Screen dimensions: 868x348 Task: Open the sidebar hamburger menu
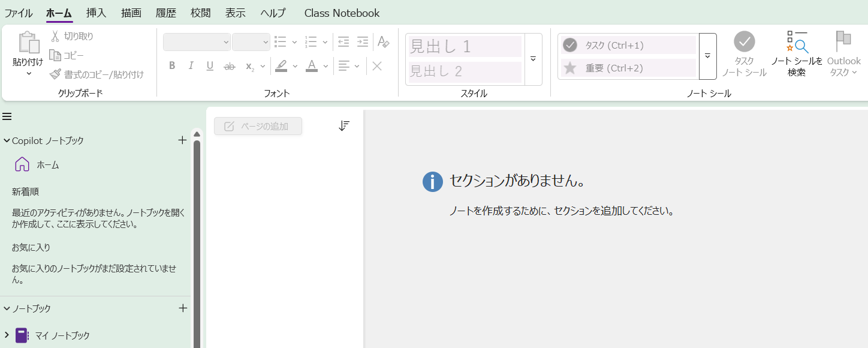7,116
